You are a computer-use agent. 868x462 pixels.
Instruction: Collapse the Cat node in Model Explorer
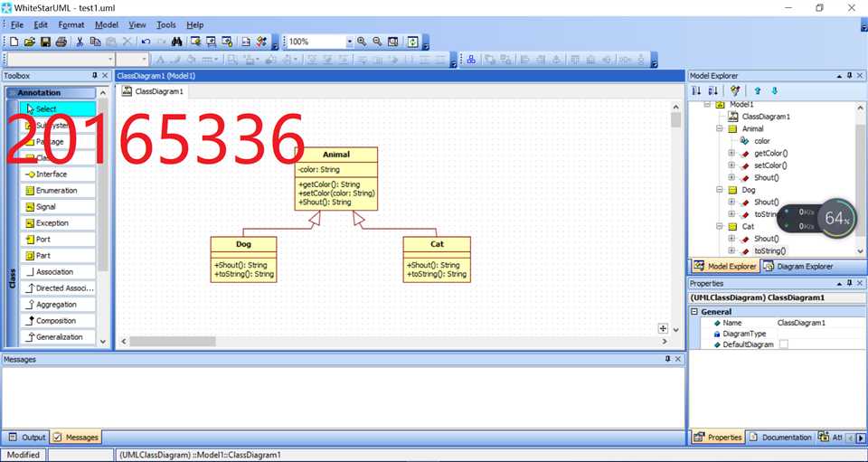click(x=719, y=226)
